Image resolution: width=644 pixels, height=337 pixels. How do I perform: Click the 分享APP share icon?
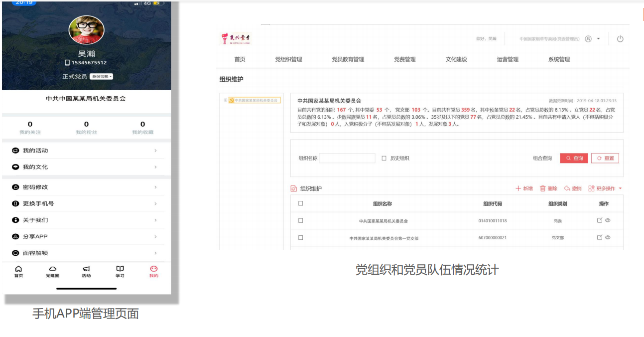pyautogui.click(x=15, y=236)
